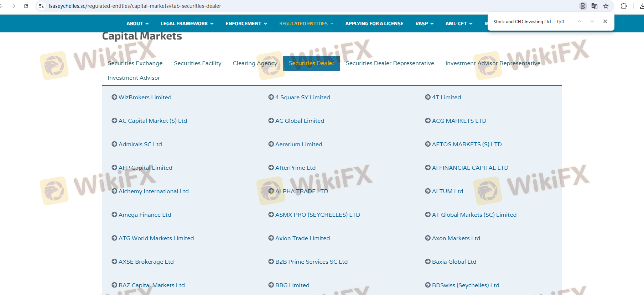Viewport: 644px width, 295px height.
Task: Click the site information icon in address bar
Action: [x=41, y=6]
